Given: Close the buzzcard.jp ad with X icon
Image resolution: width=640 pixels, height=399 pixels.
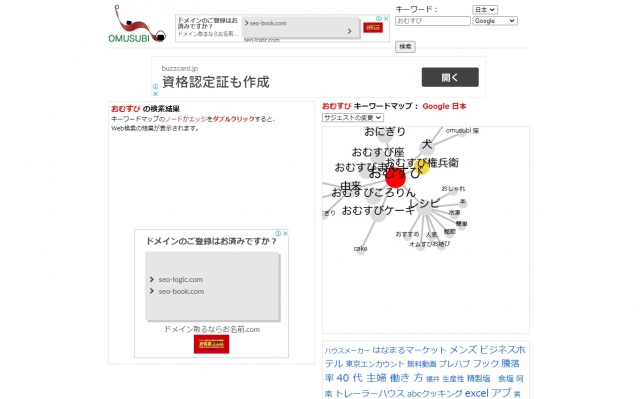Looking at the screenshot, I should 155,94.
